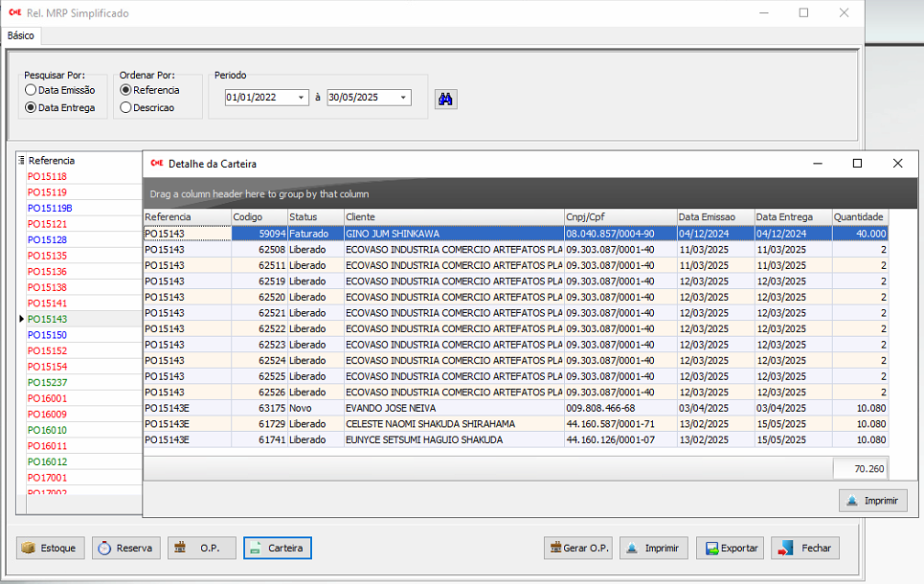Select PO15150 in the reference list
Viewport: 924px width, 584px height.
(48, 335)
